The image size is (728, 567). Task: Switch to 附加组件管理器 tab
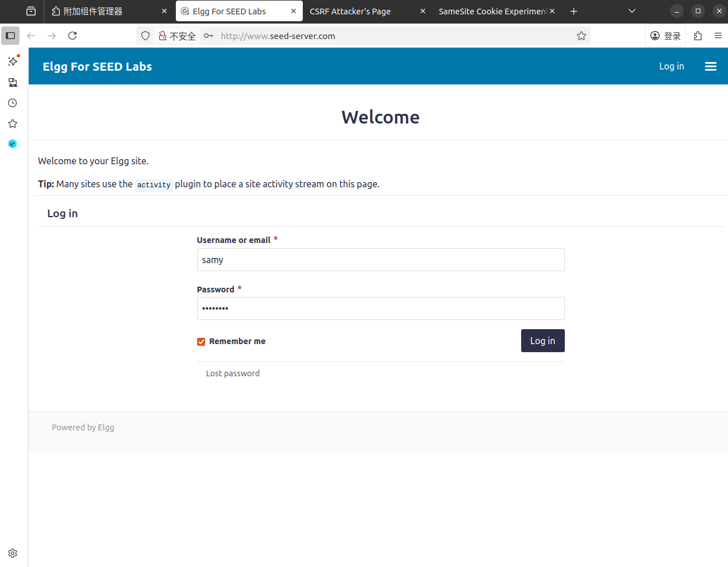(109, 11)
